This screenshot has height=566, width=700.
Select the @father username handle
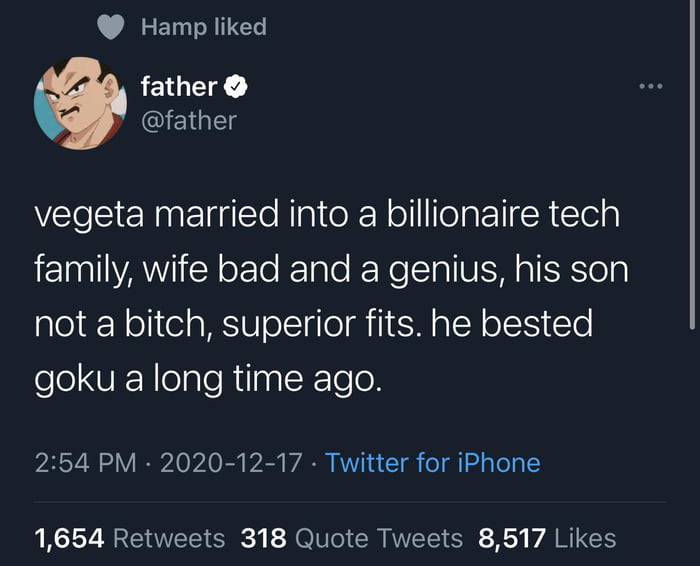click(x=188, y=121)
